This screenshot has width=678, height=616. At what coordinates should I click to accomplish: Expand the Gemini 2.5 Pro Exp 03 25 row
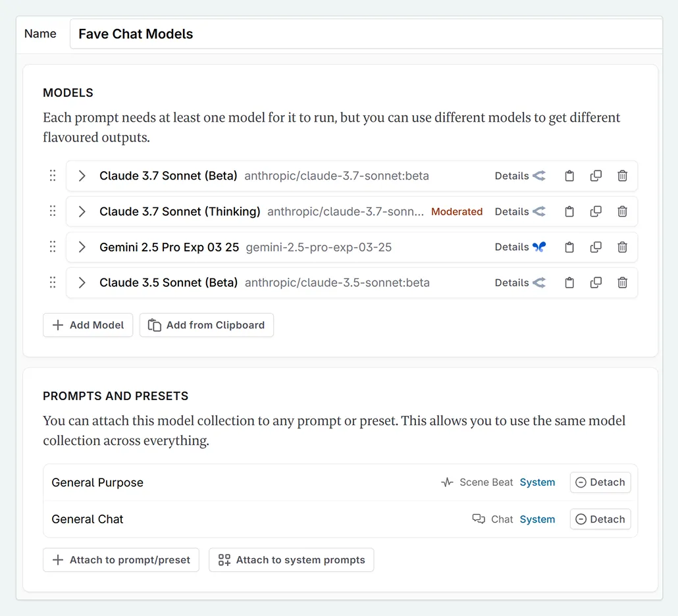point(81,247)
